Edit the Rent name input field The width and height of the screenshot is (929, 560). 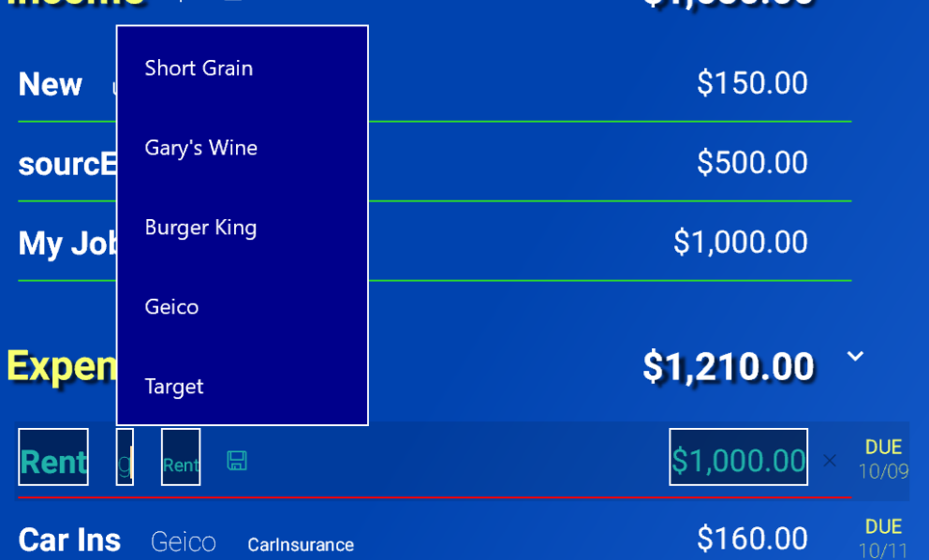click(x=53, y=457)
